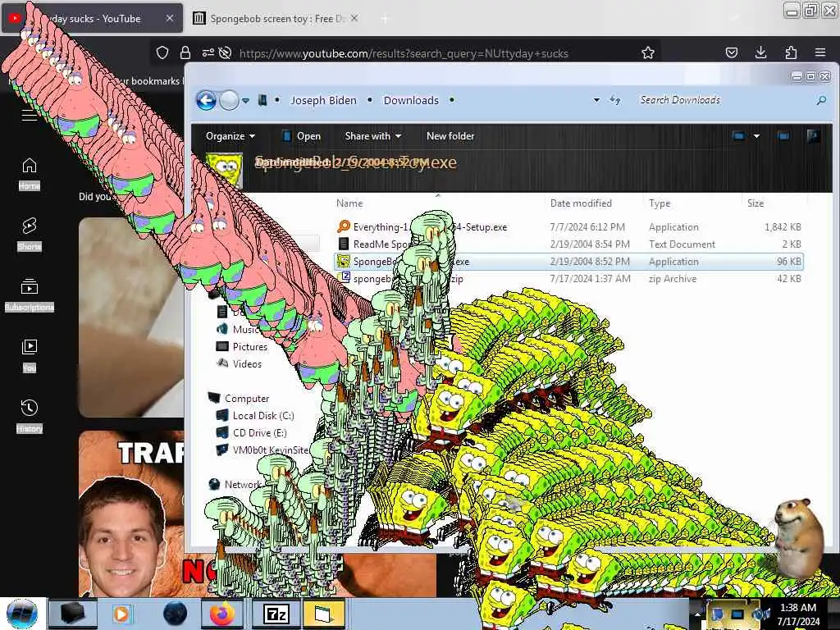Click YouTube Home sidebar icon
Image resolution: width=840 pixels, height=630 pixels.
point(29,173)
